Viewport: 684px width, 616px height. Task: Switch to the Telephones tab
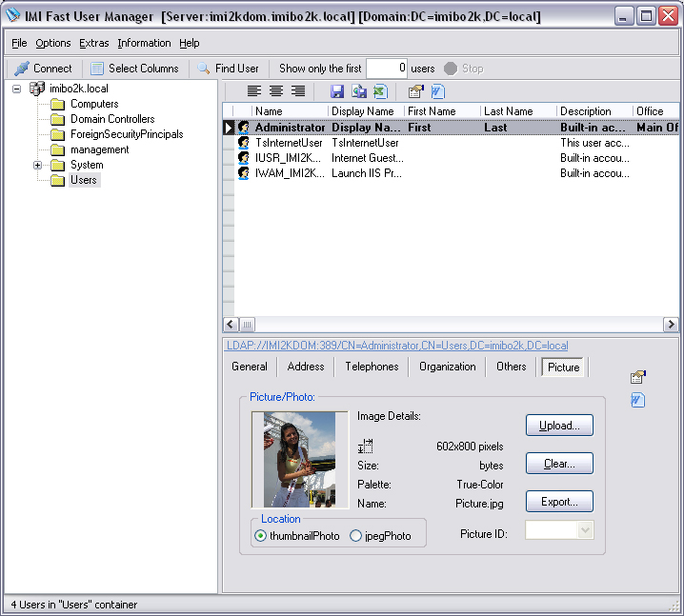(372, 367)
